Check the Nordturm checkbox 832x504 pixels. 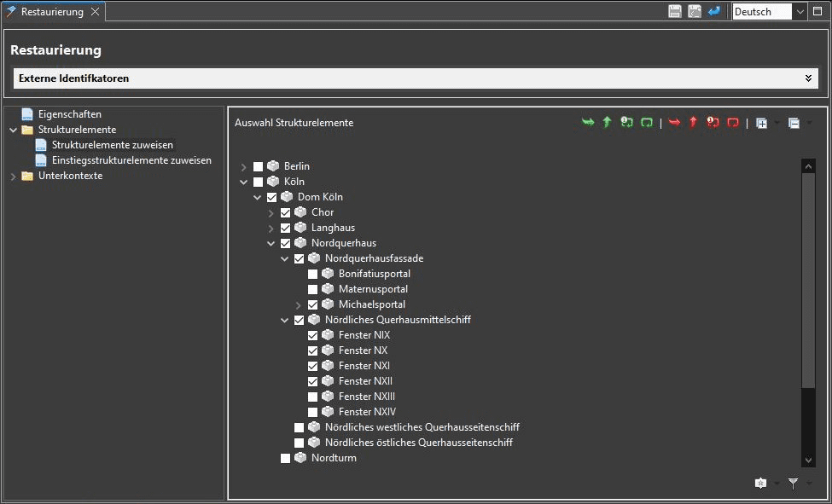pyautogui.click(x=286, y=458)
